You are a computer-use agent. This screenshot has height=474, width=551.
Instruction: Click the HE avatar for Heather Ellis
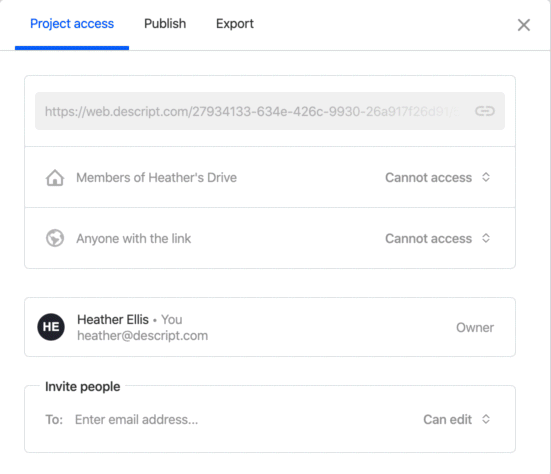pyautogui.click(x=51, y=327)
